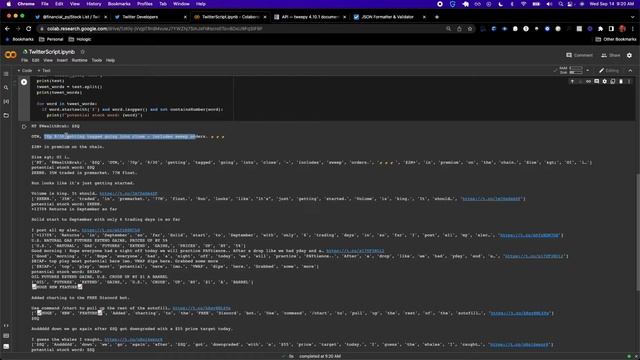The image size is (640, 360).
Task: Open the Chrome profile avatar
Action: tap(622, 29)
